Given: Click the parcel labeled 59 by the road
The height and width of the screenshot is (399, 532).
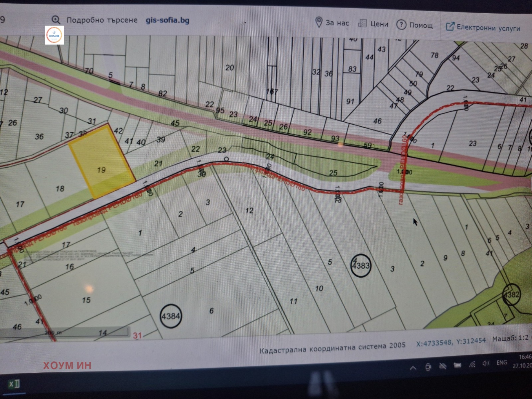Looking at the screenshot, I should [367, 145].
